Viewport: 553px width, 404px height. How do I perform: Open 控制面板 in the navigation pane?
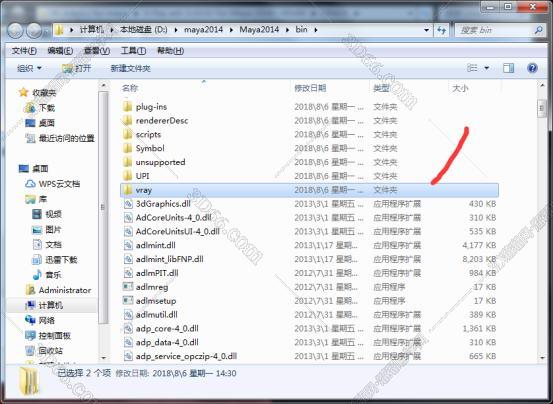point(55,336)
